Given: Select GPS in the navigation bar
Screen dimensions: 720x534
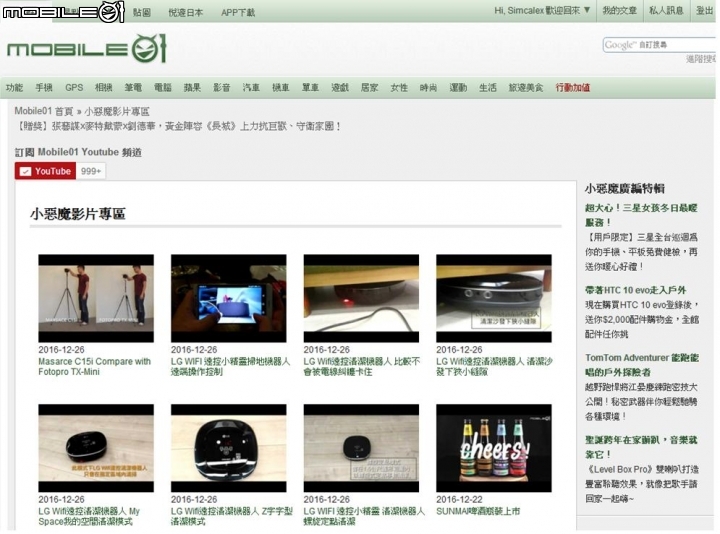Looking at the screenshot, I should coord(74,87).
